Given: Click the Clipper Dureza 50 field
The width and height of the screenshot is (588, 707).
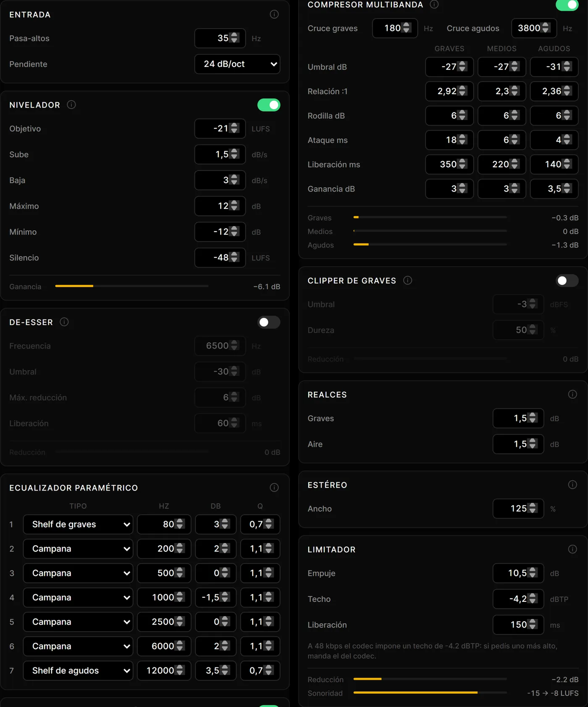Looking at the screenshot, I should tap(518, 330).
